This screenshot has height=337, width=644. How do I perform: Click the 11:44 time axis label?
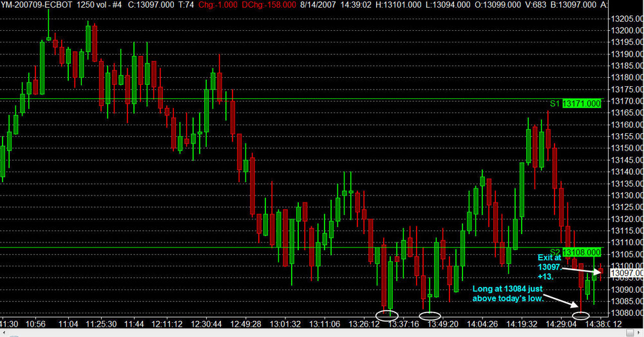point(134,324)
